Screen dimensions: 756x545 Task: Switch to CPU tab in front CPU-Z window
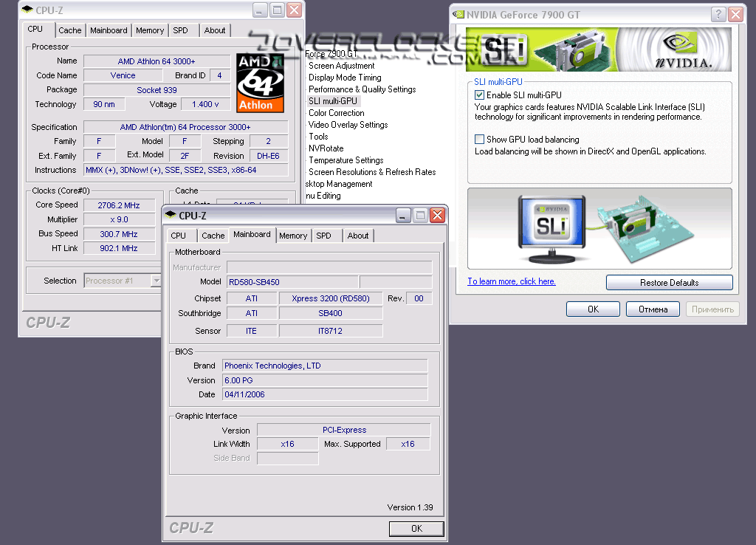click(x=179, y=236)
